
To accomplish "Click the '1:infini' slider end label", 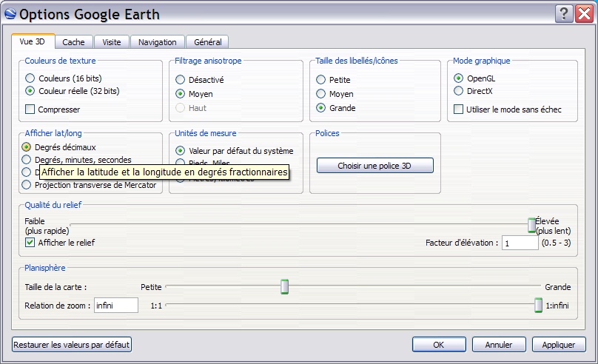I will pos(557,306).
